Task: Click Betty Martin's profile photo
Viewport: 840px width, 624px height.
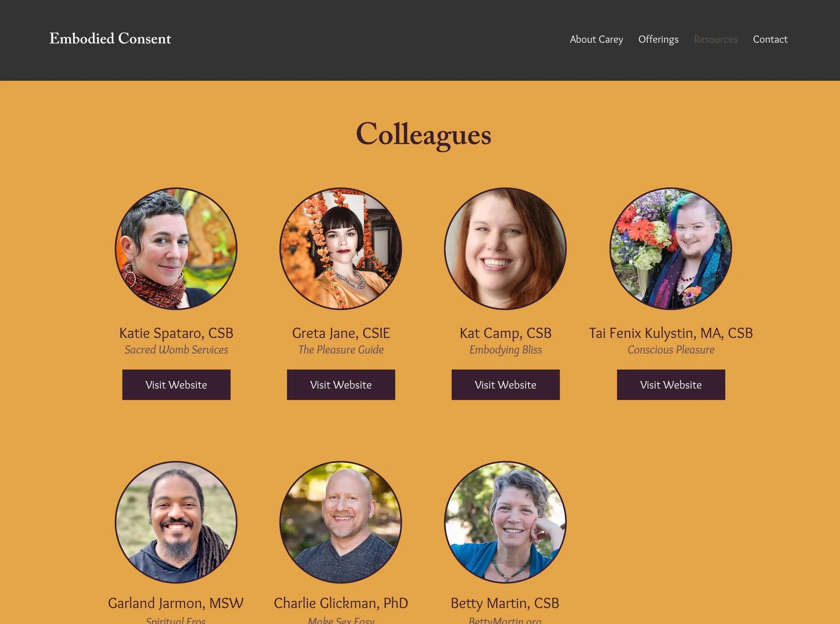Action: point(505,522)
